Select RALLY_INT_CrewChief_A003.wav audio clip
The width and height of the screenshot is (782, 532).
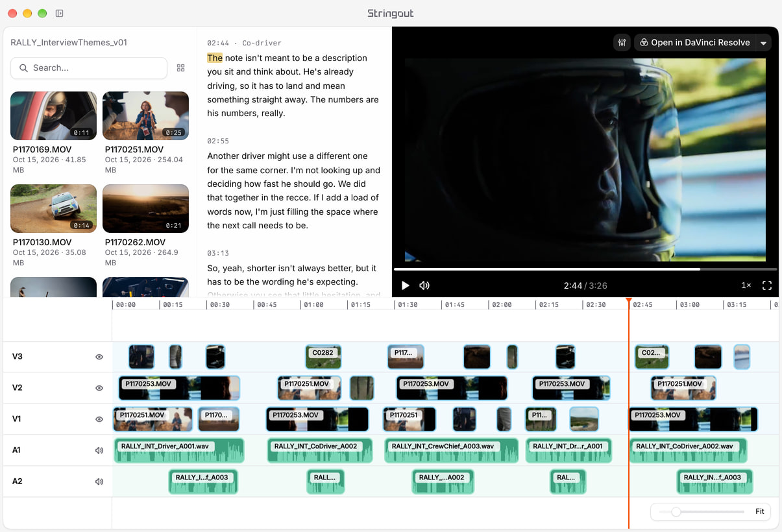click(452, 450)
